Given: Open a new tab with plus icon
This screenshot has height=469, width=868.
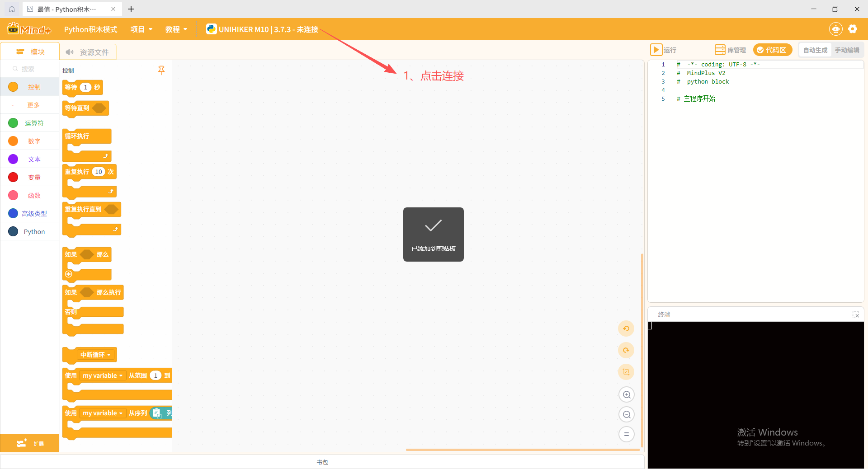Looking at the screenshot, I should [x=131, y=9].
